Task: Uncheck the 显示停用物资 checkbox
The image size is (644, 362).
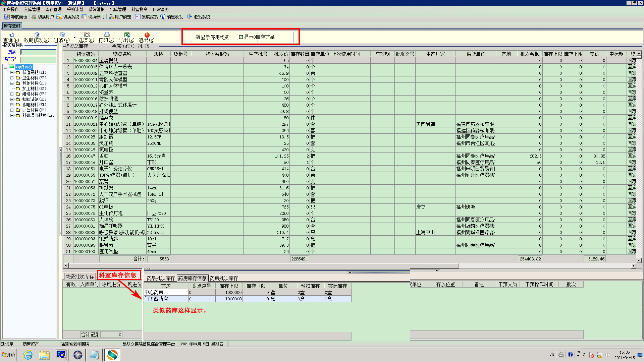Action: tap(198, 37)
